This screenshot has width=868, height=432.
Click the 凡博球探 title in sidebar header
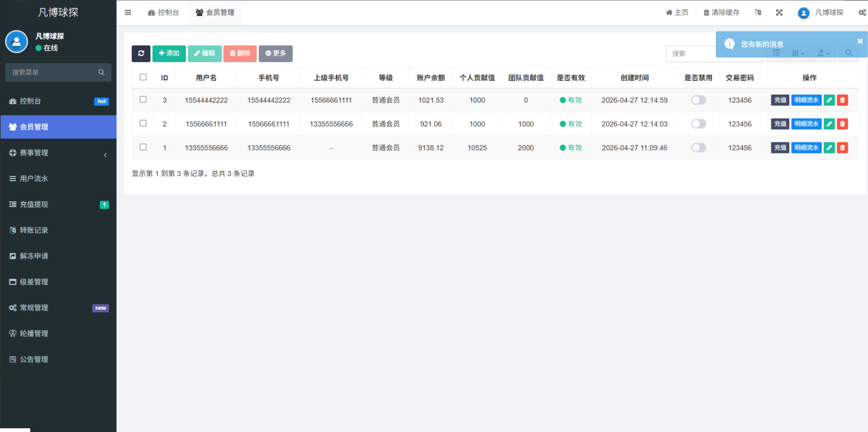(x=58, y=12)
